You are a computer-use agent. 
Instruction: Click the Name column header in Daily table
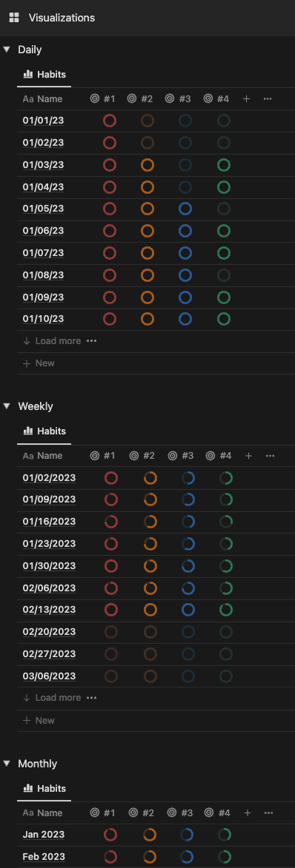click(43, 99)
